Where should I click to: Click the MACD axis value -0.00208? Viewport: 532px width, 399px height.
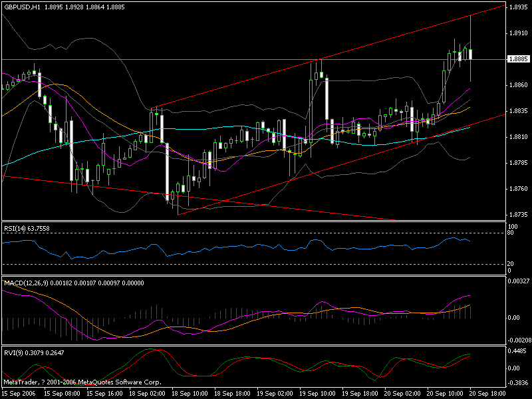[519, 340]
